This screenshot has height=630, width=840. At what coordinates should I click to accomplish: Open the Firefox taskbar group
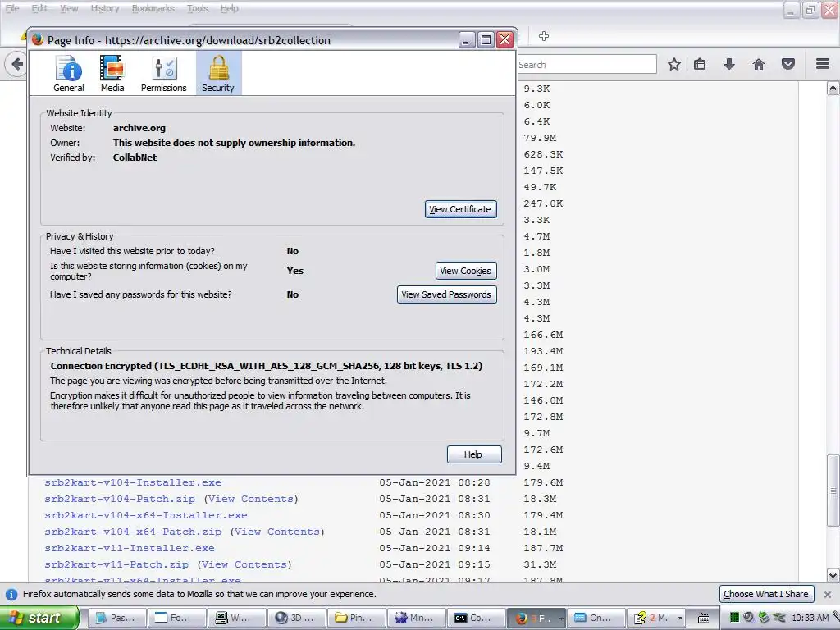[536, 618]
